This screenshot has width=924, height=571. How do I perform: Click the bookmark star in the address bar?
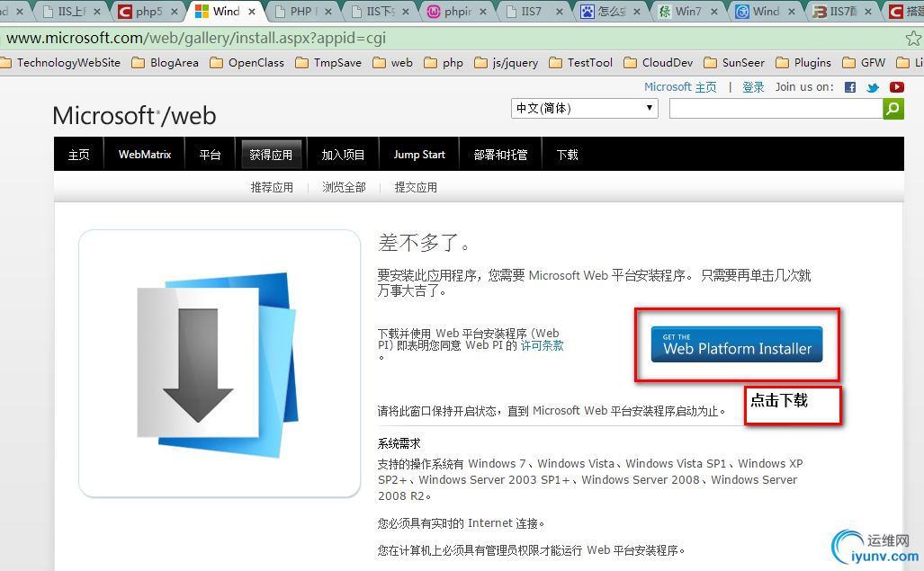coord(912,40)
